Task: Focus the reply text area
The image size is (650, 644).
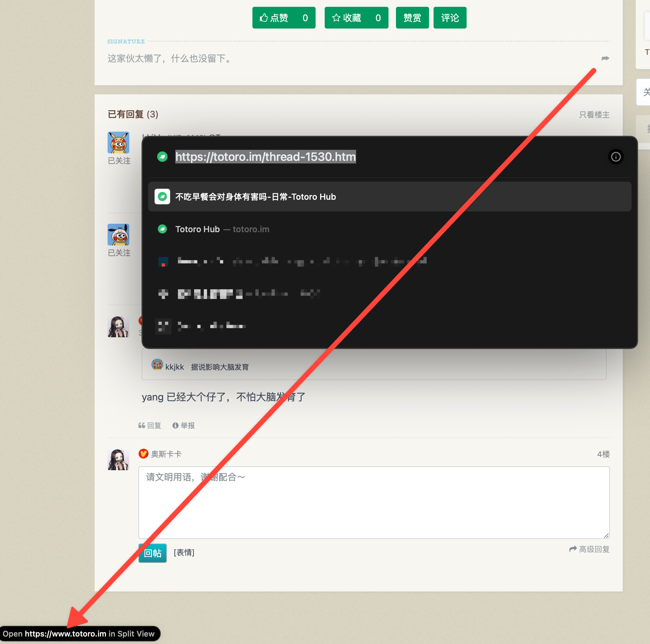Action: click(x=374, y=502)
